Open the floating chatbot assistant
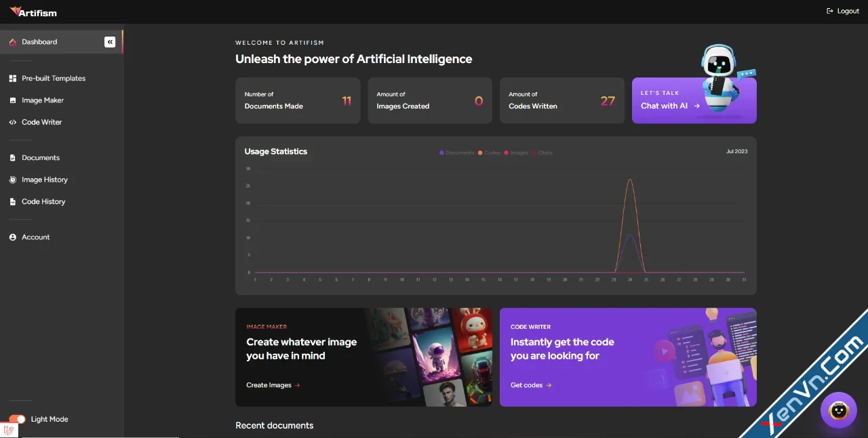The image size is (868, 438). tap(839, 410)
